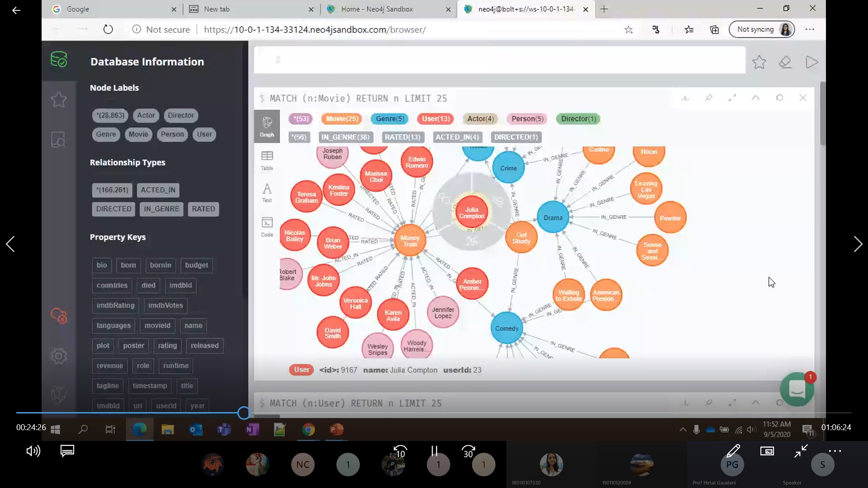This screenshot has width=868, height=488.
Task: Click the Cypher query editor input field
Action: click(499, 60)
